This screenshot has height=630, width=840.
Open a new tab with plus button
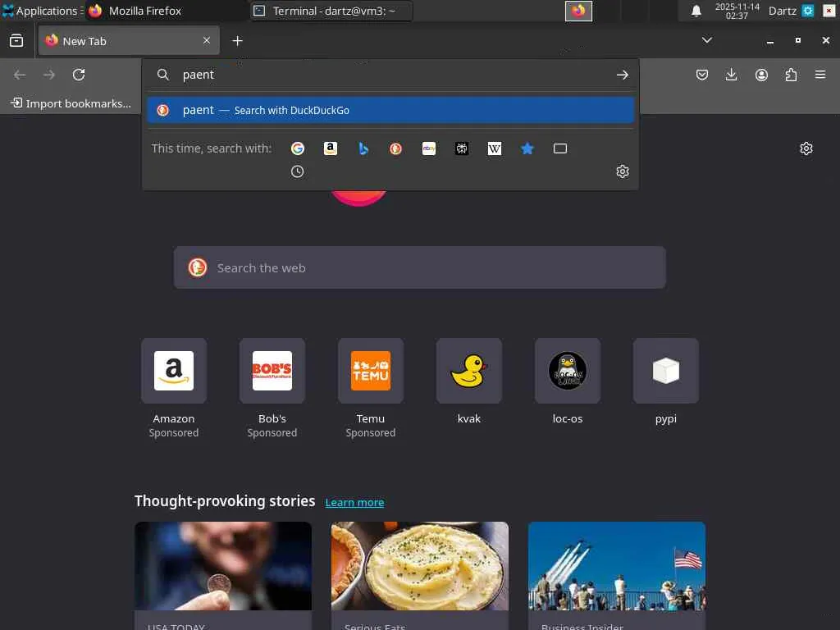(x=237, y=41)
